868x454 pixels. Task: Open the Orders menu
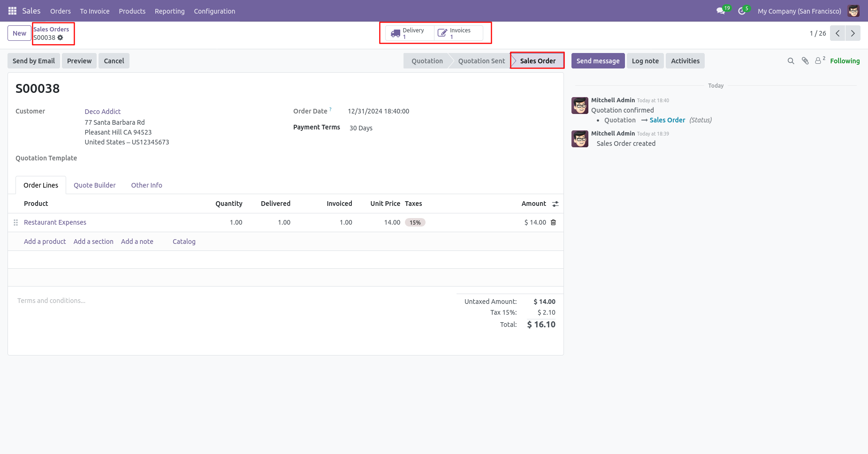(x=61, y=11)
